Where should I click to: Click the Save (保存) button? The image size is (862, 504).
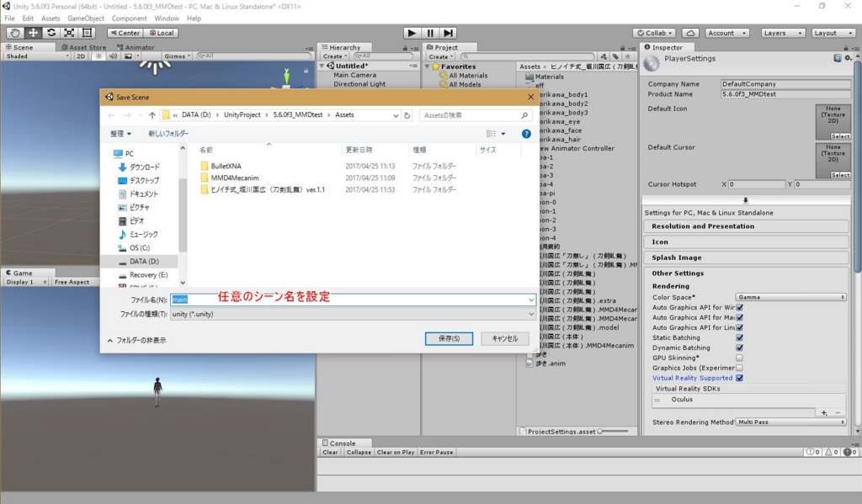pyautogui.click(x=449, y=338)
